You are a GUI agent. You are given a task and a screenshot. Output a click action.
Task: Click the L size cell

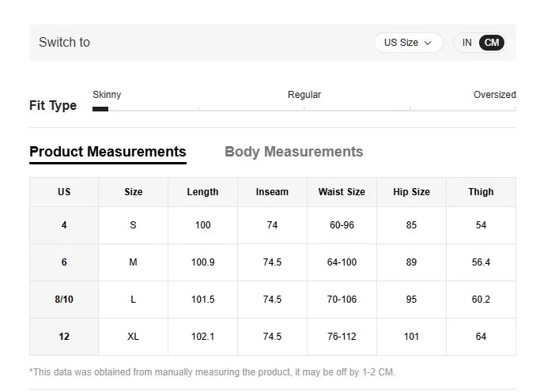click(134, 300)
